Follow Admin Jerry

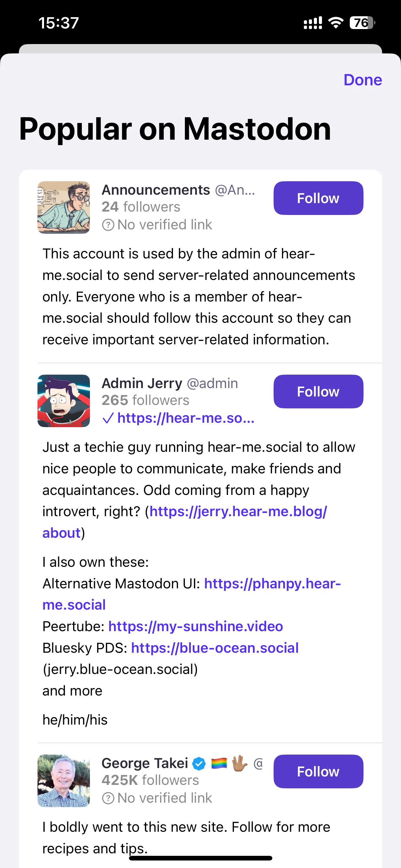pyautogui.click(x=318, y=392)
